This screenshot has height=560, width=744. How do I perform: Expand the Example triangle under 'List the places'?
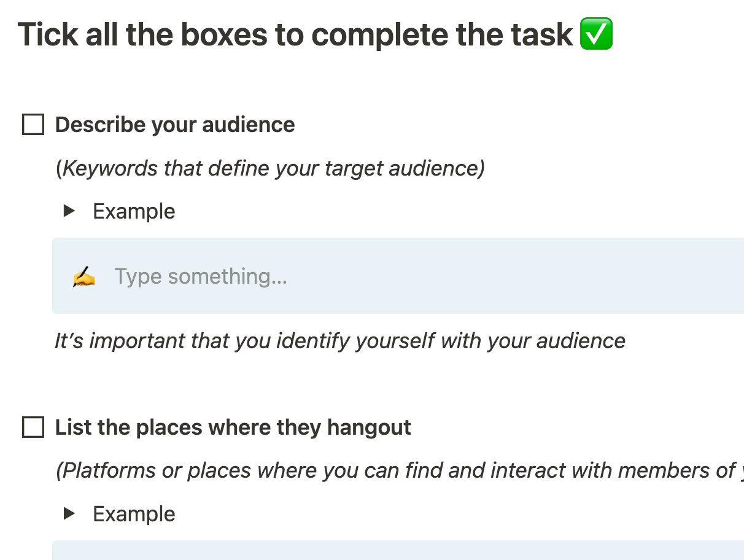[x=69, y=514]
